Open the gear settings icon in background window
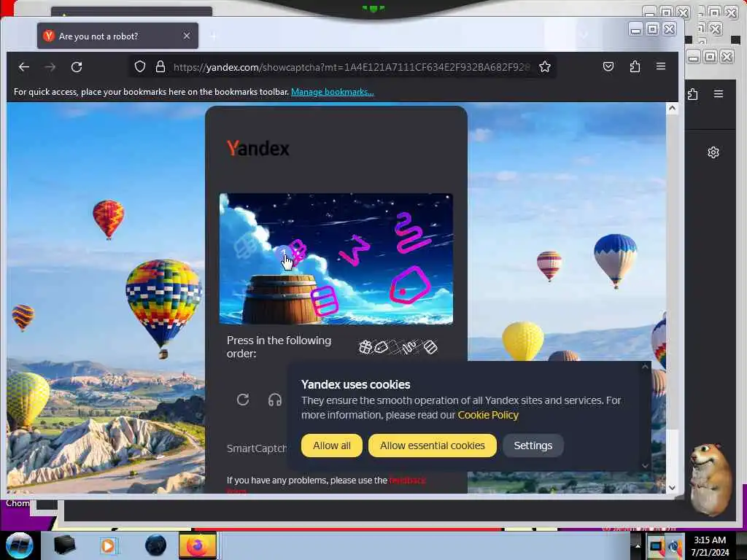 tap(713, 152)
